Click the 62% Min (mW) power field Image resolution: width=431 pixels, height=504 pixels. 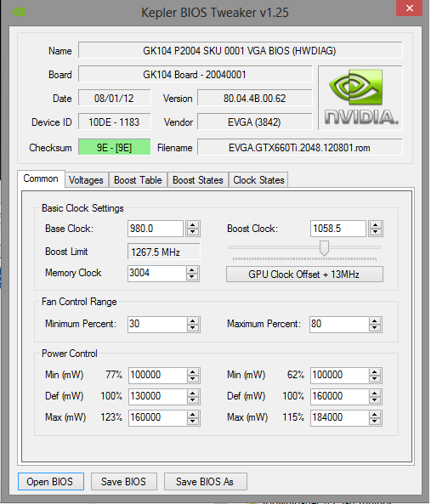point(340,376)
